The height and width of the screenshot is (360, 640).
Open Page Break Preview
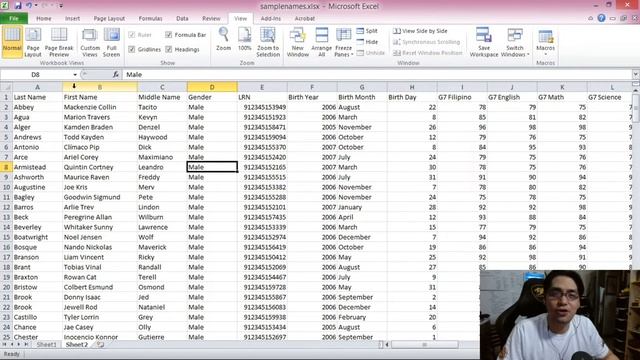pos(59,42)
